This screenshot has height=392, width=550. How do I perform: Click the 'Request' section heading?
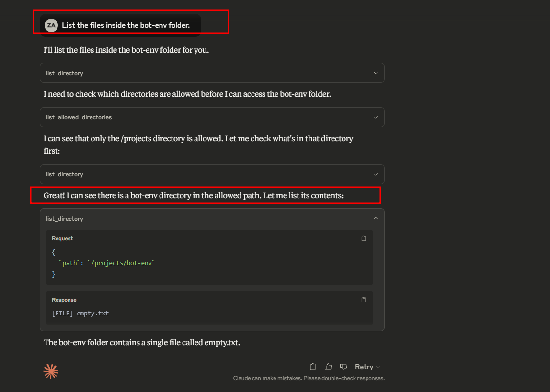point(62,238)
